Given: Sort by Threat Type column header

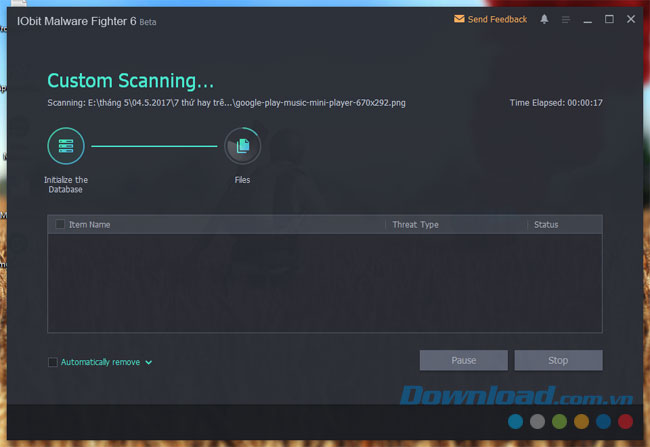Looking at the screenshot, I should pyautogui.click(x=415, y=225).
